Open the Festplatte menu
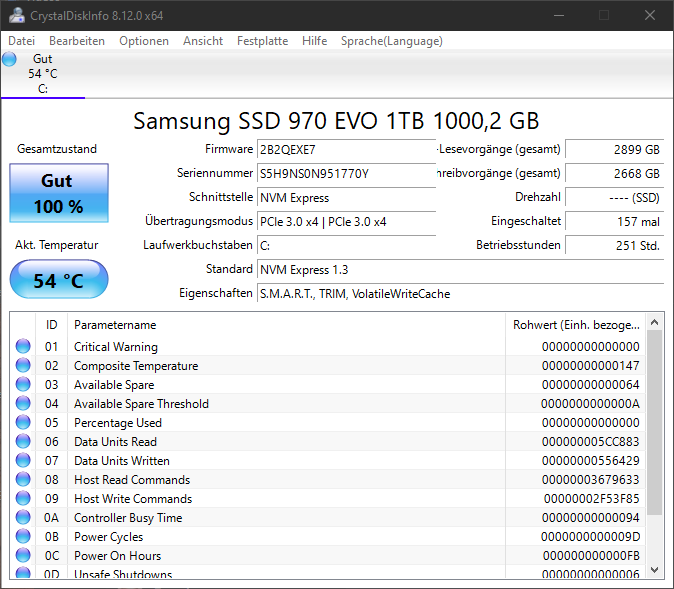Image resolution: width=674 pixels, height=589 pixels. pos(263,41)
